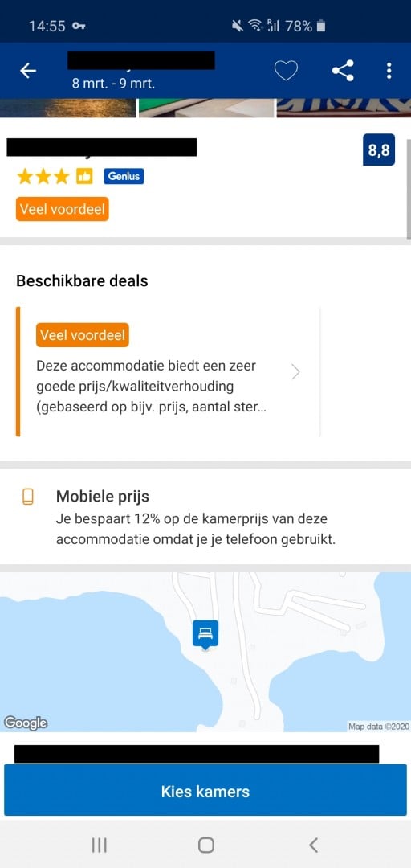Tap the Android back navigation chevron
The height and width of the screenshot is (868, 411).
pos(313,845)
